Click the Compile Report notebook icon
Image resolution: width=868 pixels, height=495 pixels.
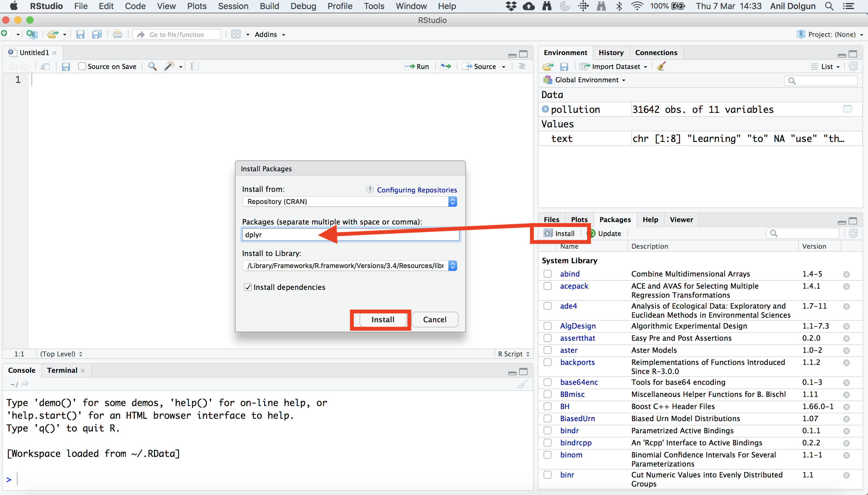click(195, 67)
